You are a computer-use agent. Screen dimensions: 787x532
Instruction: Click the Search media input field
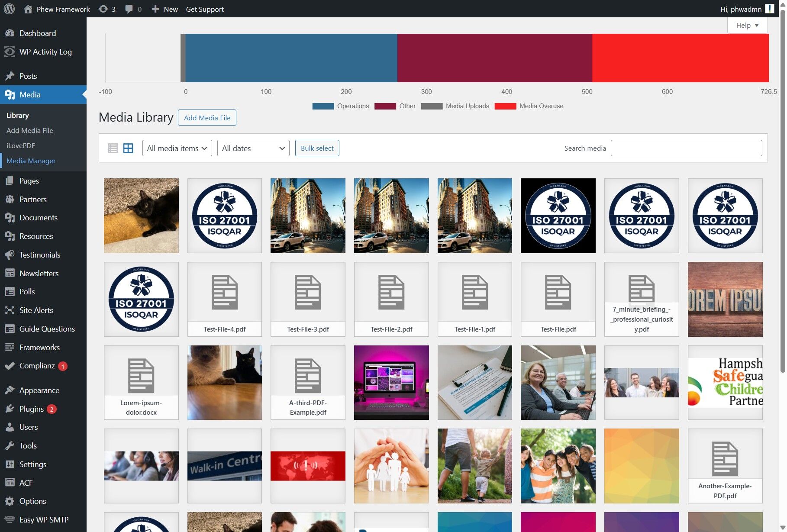(x=687, y=148)
